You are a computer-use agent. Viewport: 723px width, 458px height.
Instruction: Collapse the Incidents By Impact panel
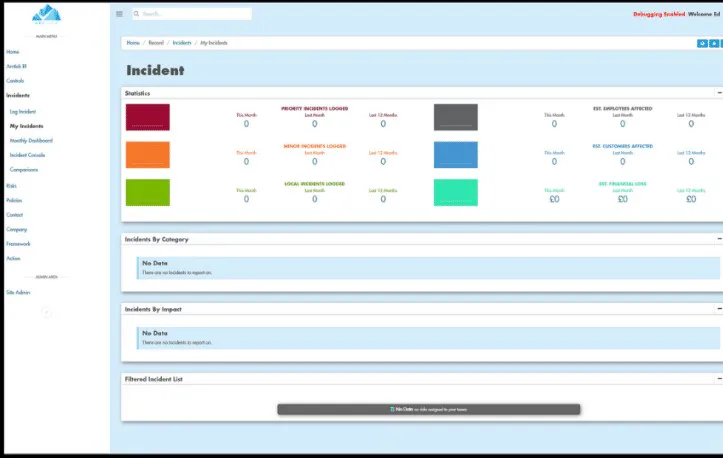pyautogui.click(x=719, y=309)
